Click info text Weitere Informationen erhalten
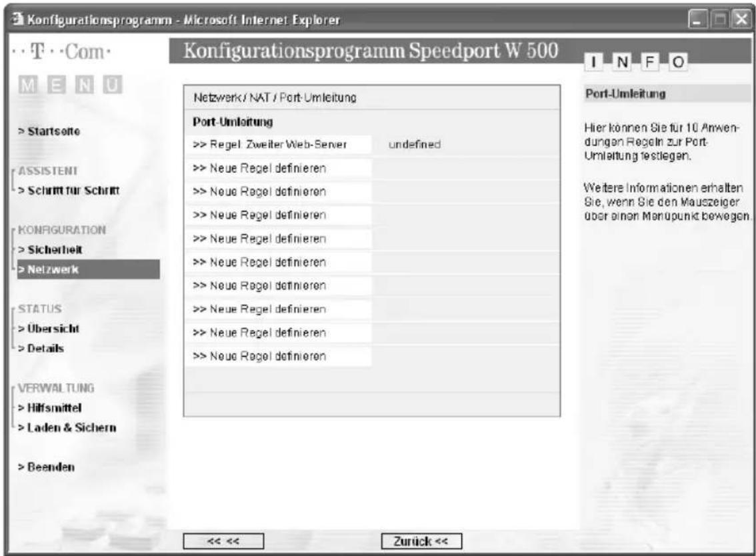Screen dimensions: 756x556 click(667, 201)
